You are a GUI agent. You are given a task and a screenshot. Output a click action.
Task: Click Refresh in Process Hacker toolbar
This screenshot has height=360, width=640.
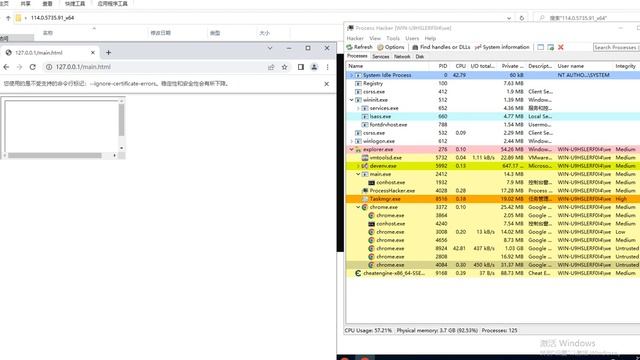click(359, 47)
